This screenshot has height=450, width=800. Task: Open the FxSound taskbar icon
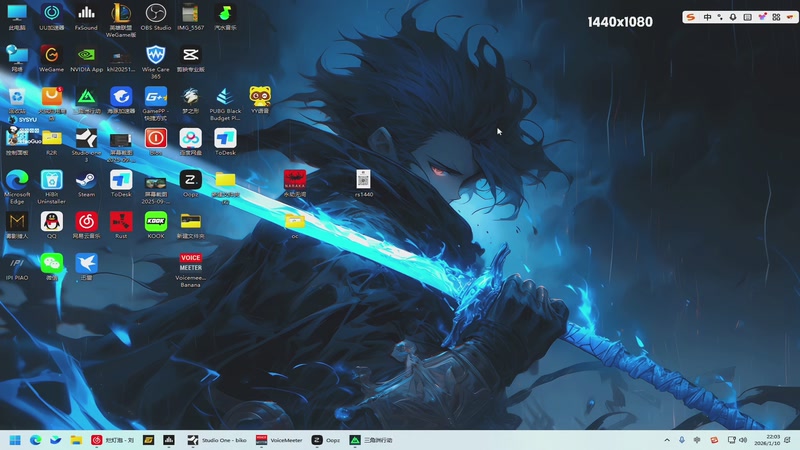click(x=169, y=440)
